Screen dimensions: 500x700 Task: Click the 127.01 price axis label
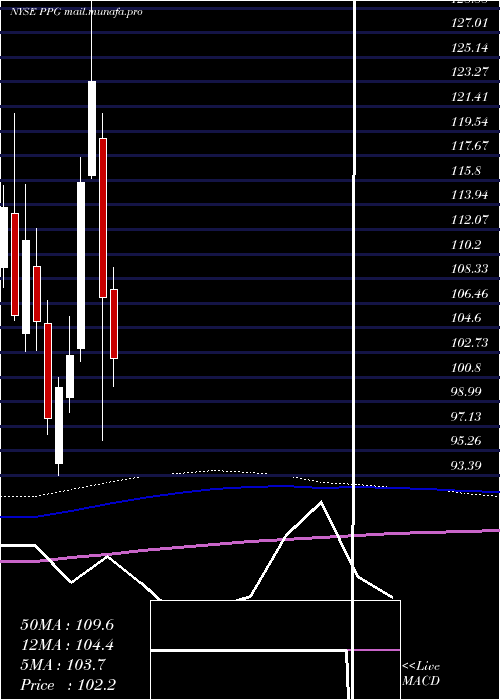(x=470, y=23)
